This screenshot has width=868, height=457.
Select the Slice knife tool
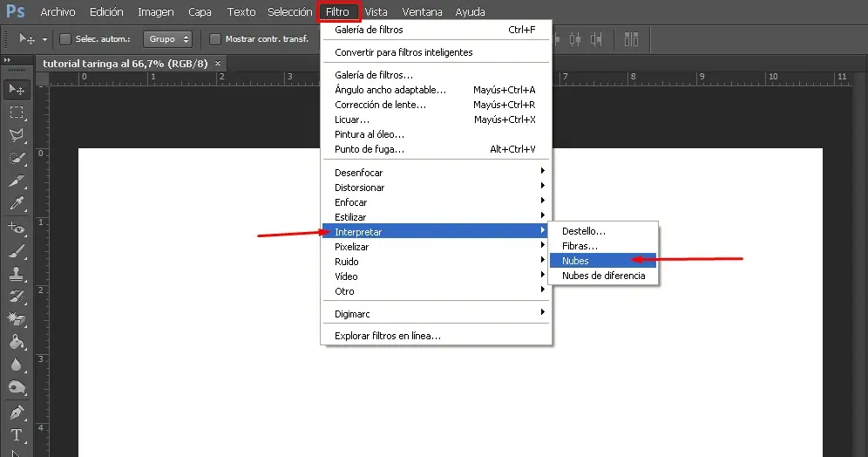coord(17,181)
